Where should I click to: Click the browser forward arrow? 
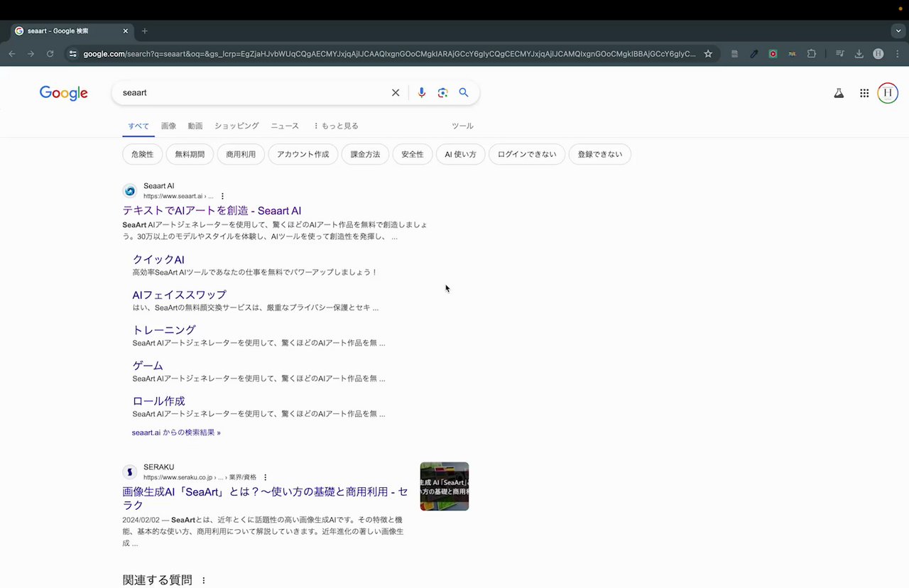pyautogui.click(x=31, y=54)
